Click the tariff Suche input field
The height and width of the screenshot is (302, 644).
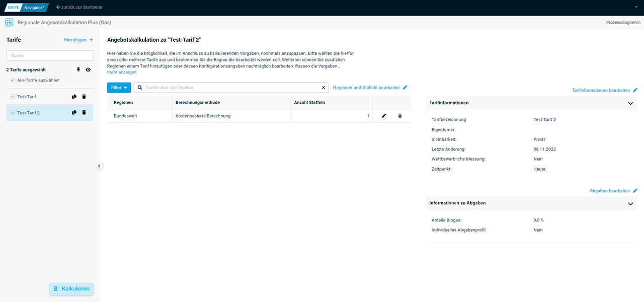[x=49, y=55]
